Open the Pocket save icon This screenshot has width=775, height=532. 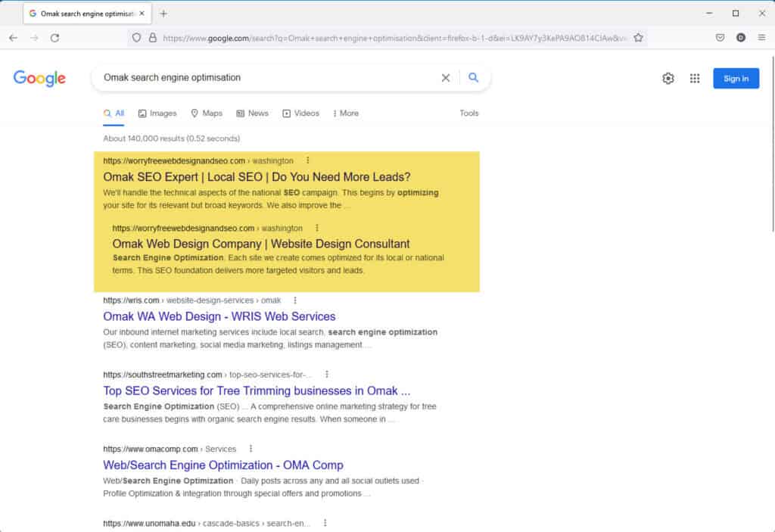pyautogui.click(x=721, y=38)
